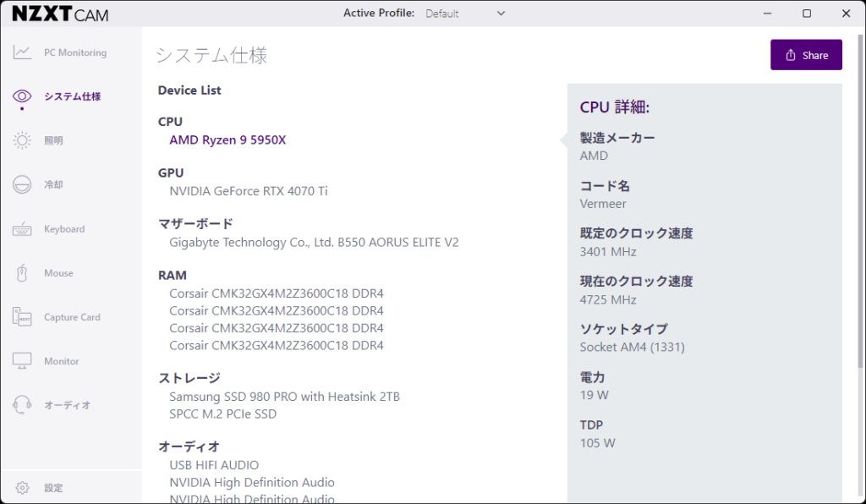Open settings via the 設定 gear icon
Viewport: 866px width, 504px height.
22,488
